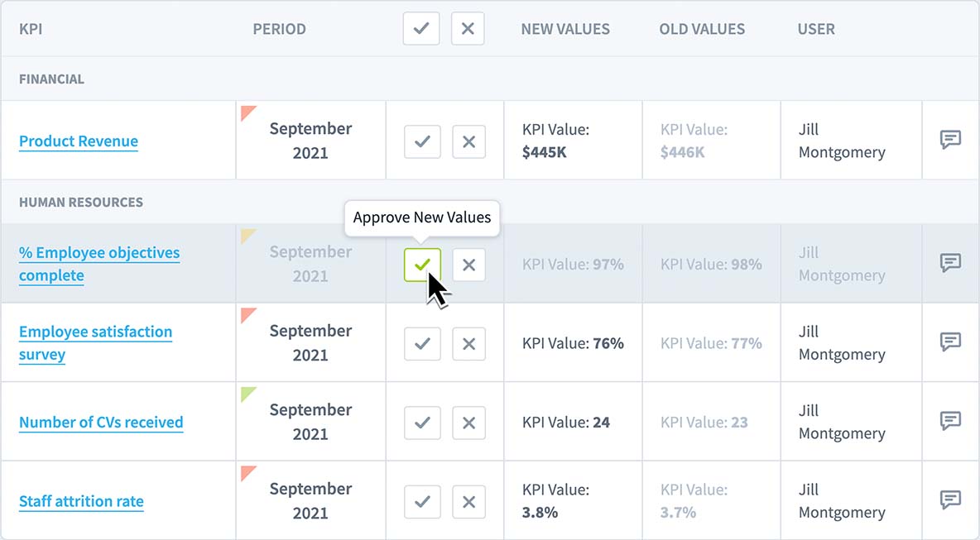This screenshot has height=540, width=980.
Task: Reject % Employee objectives complete values
Action: (x=468, y=265)
